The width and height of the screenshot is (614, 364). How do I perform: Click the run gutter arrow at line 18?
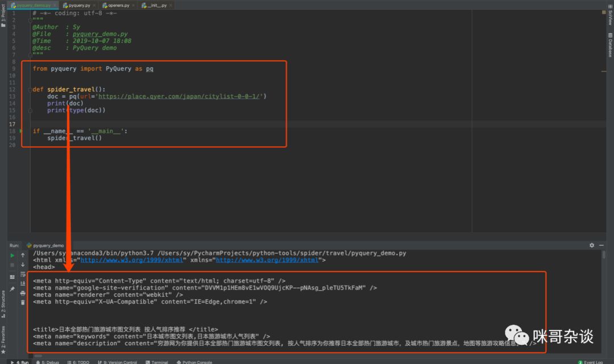point(21,131)
